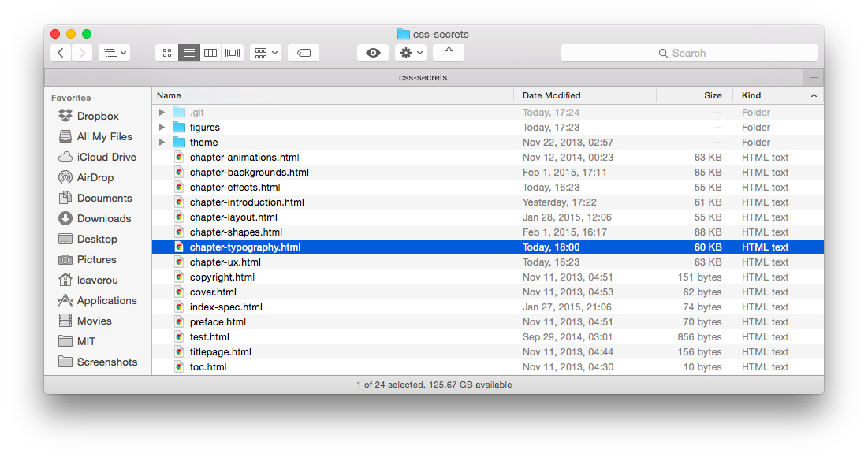
Task: Click the Search field
Action: pos(688,53)
